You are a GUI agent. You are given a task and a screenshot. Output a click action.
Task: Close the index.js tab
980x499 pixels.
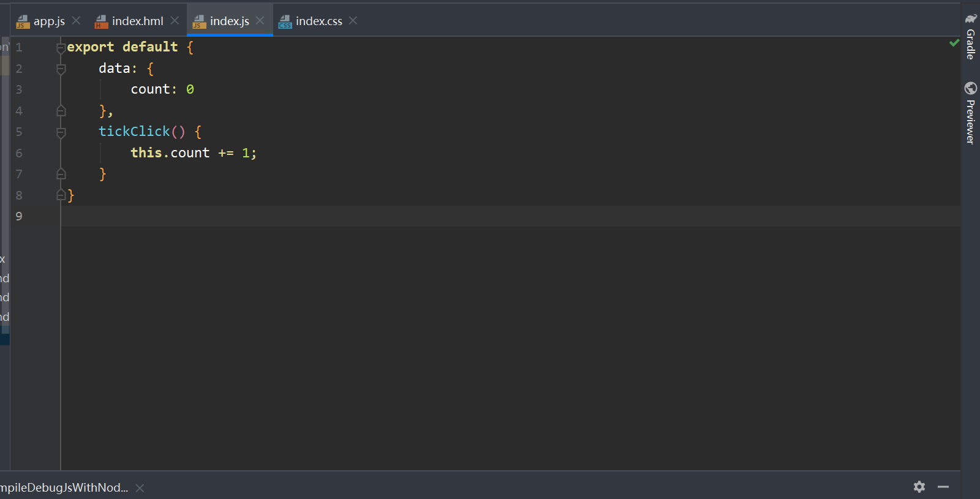260,21
